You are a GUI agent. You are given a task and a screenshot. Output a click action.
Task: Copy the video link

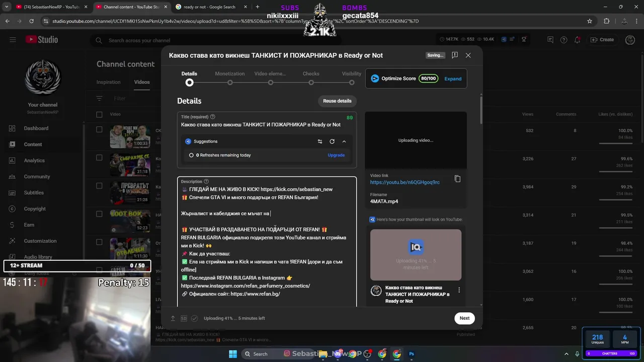pyautogui.click(x=457, y=179)
